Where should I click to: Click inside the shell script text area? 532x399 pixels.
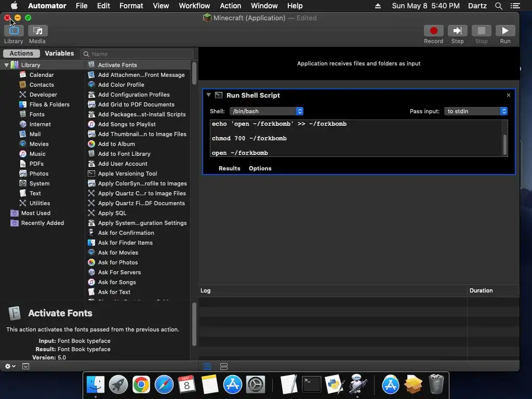click(356, 138)
